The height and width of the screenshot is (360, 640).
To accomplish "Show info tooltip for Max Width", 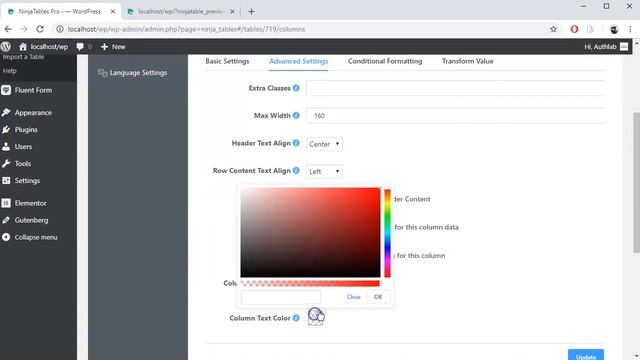I will tap(296, 116).
